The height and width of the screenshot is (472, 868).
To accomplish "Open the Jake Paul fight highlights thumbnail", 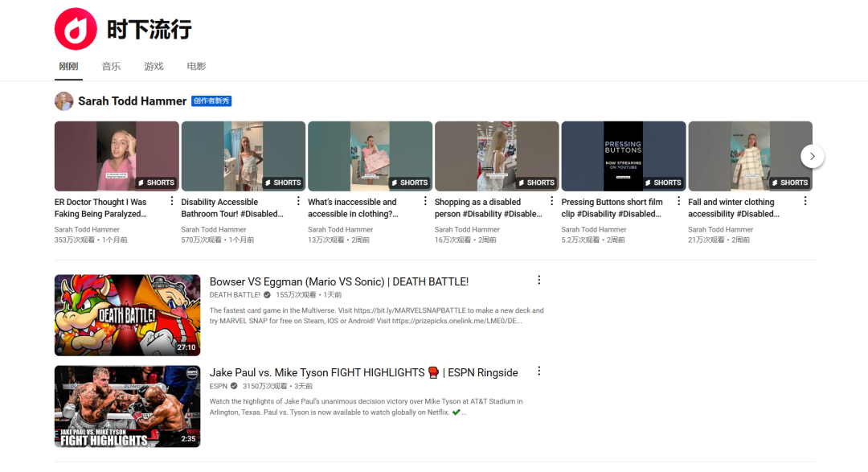I will coord(127,406).
